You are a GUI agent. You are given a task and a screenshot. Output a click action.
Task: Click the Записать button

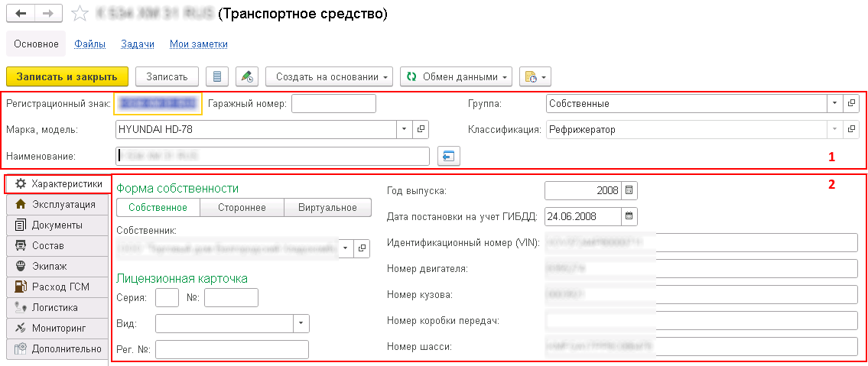coord(167,77)
